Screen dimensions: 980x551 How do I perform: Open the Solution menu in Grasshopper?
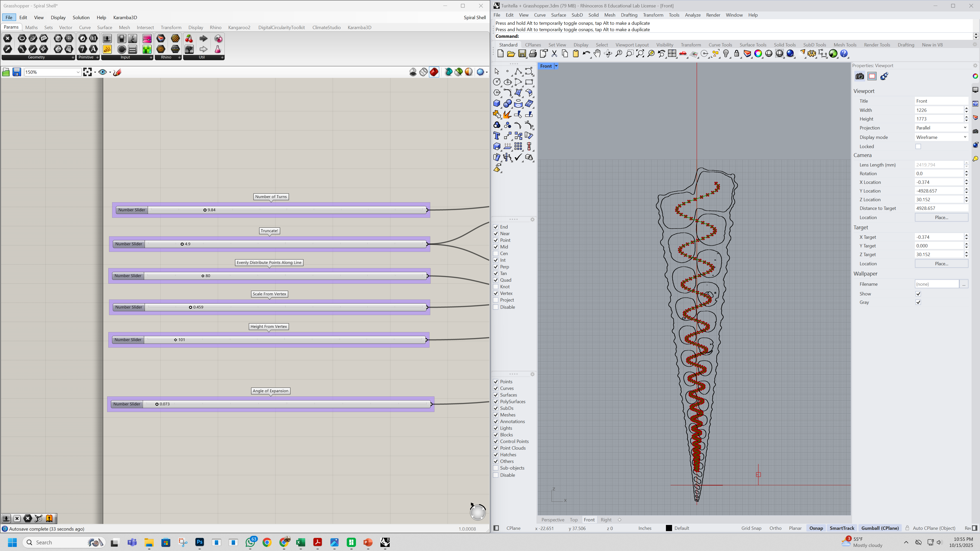pos(81,18)
